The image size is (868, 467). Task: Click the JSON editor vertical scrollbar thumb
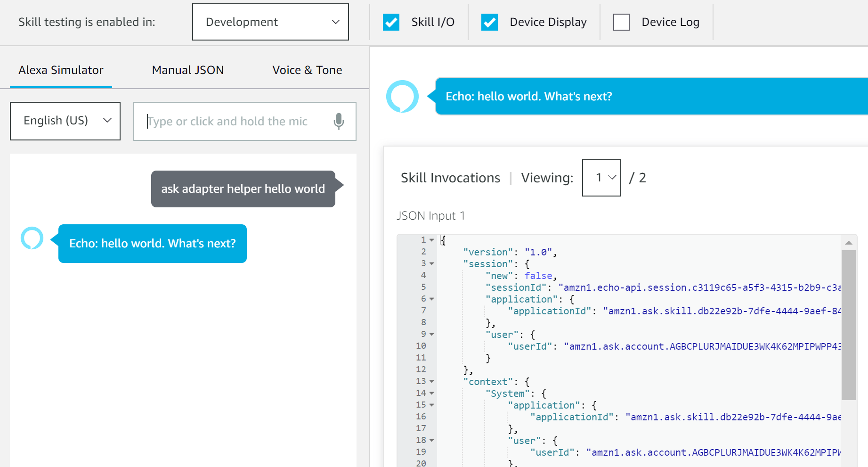(x=849, y=325)
